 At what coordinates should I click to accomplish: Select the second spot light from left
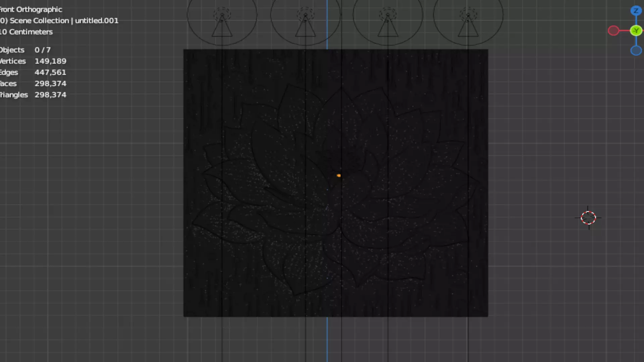305,27
